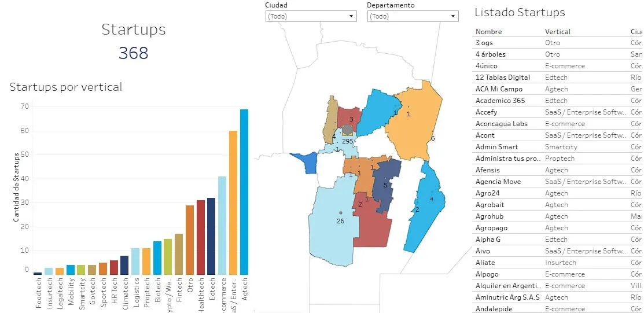Select the orange SaaS / Enterprise bar

233,202
